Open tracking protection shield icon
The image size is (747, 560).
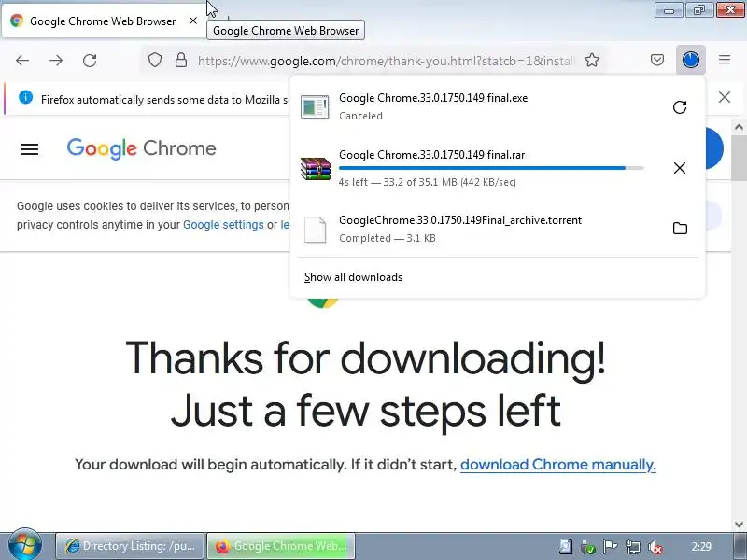tap(155, 60)
